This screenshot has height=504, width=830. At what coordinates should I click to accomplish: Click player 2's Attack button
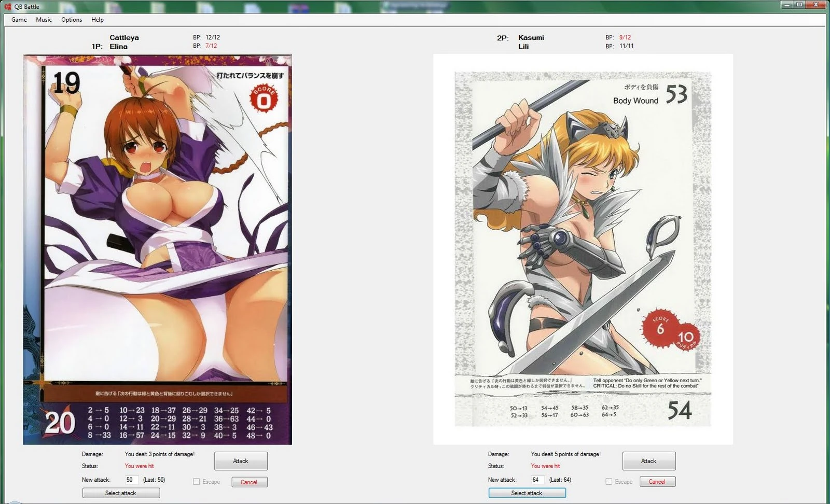[649, 461]
